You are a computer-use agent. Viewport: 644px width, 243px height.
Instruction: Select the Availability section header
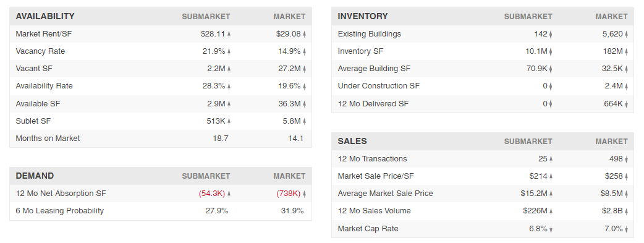pyautogui.click(x=45, y=17)
